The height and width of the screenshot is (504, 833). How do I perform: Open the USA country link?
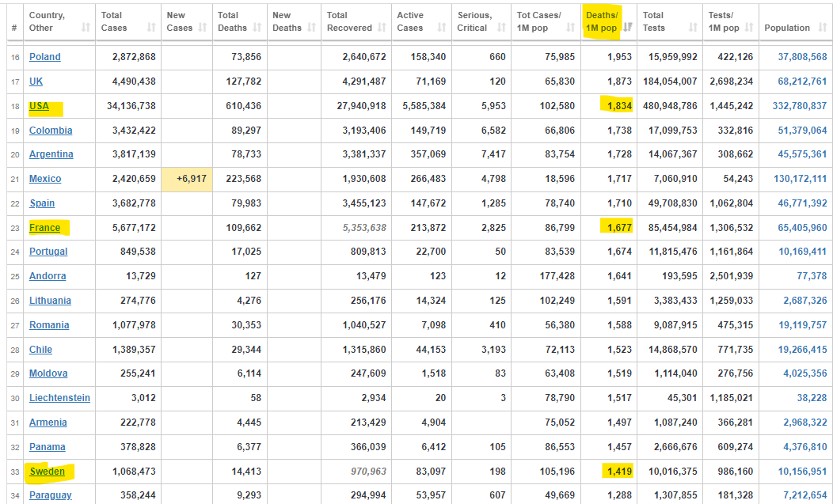point(40,106)
